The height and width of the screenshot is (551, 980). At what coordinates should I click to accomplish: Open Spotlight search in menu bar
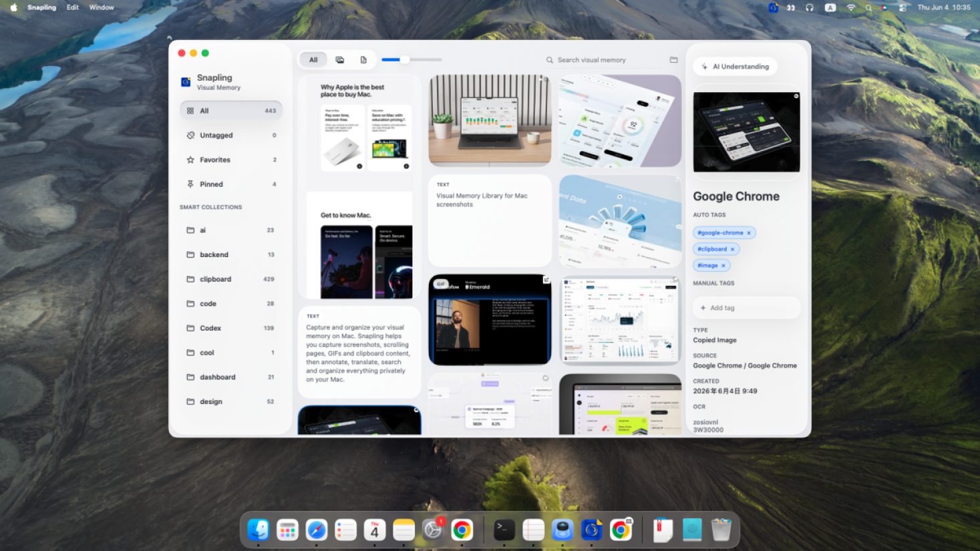pos(868,7)
